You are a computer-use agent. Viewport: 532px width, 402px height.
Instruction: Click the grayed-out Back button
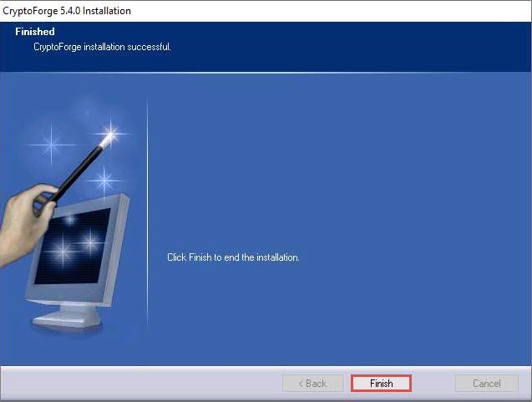pos(312,384)
